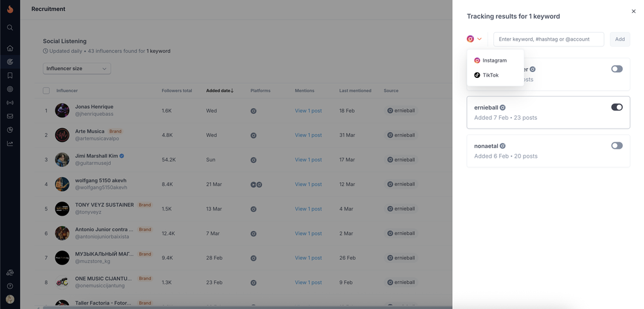Collapse the Instagram platform selector chevron

(x=479, y=39)
